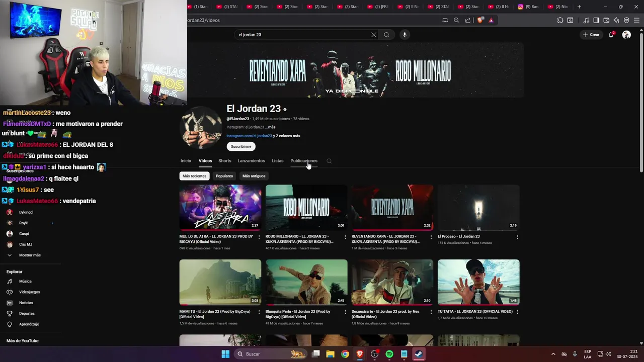The width and height of the screenshot is (644, 362).
Task: Toggle the browser sidebar panel icon
Action: [596, 20]
